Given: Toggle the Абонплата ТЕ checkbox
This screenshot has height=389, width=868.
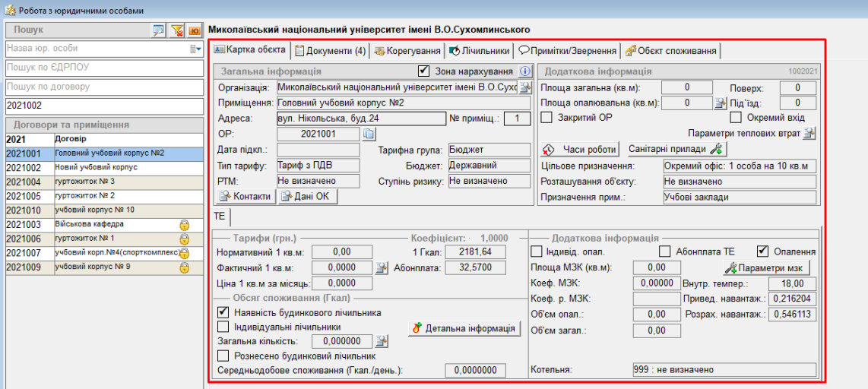Looking at the screenshot, I should pos(664,251).
